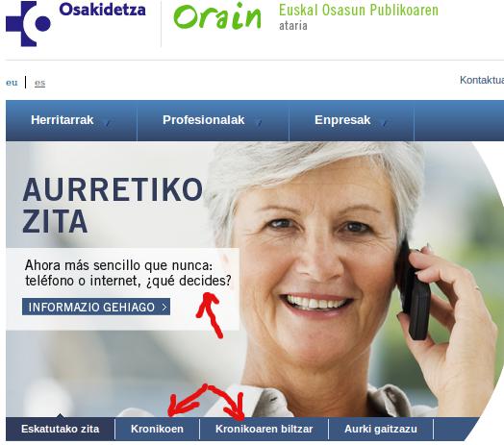This screenshot has width=504, height=445.
Task: Click the green Orain logo
Action: [217, 16]
